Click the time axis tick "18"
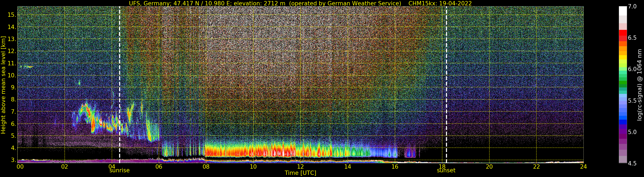644x177 pixels. [442, 166]
